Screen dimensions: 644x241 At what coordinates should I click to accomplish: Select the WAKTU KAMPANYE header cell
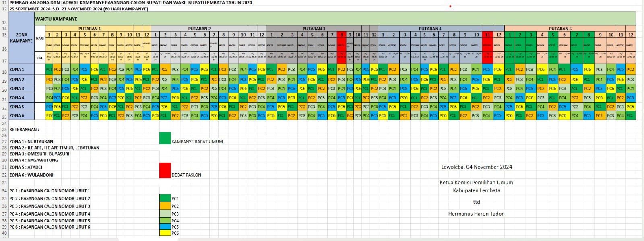[56, 19]
